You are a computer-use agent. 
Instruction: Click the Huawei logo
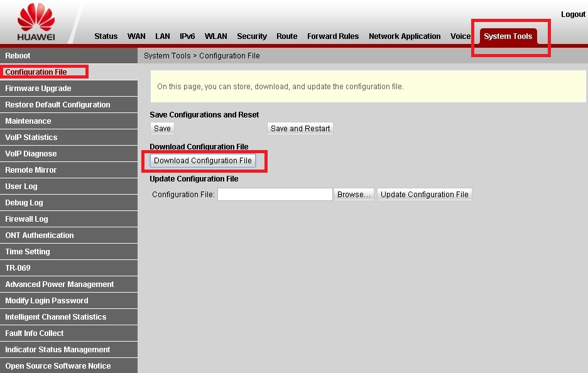tap(36, 22)
